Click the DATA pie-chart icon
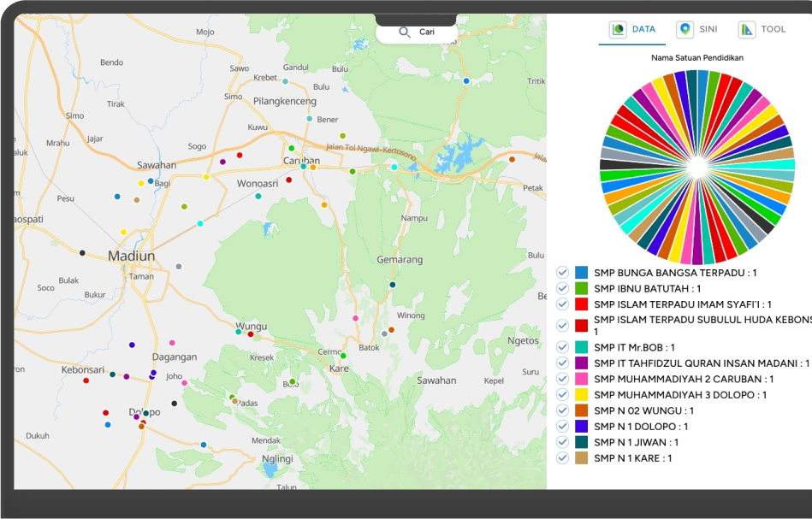 (618, 30)
